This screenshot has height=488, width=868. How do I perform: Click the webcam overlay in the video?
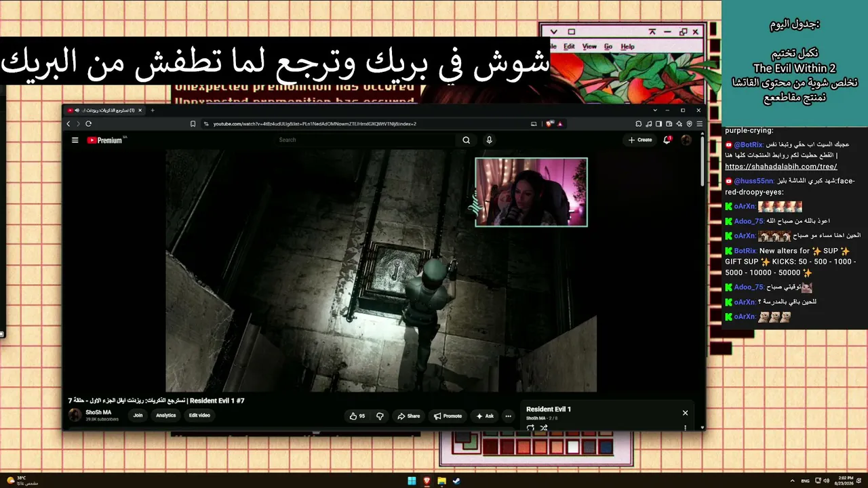(531, 192)
